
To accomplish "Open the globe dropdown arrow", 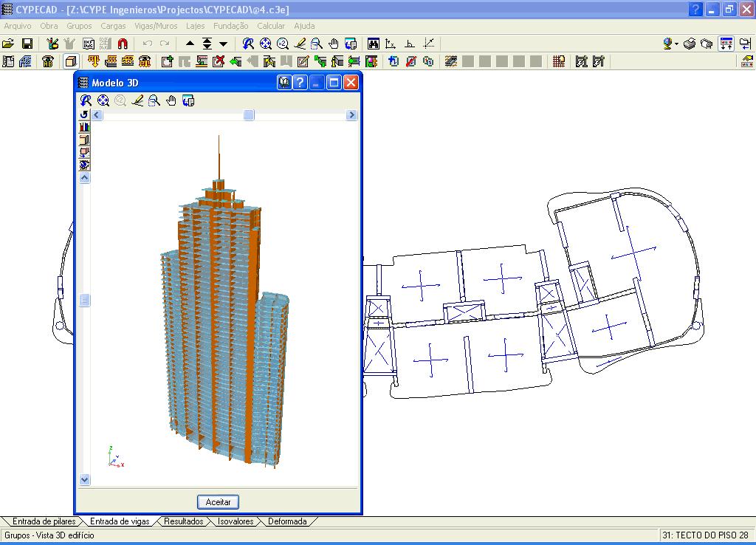I will click(x=676, y=44).
